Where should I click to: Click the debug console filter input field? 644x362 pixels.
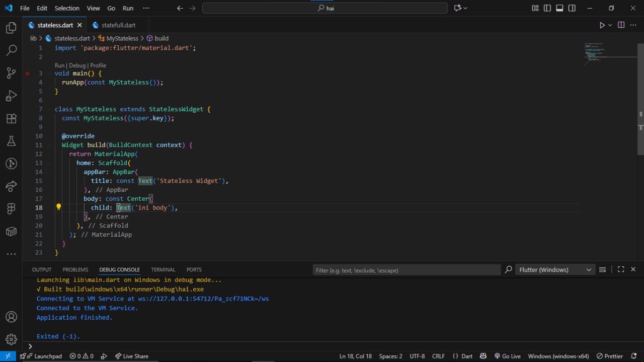406,270
